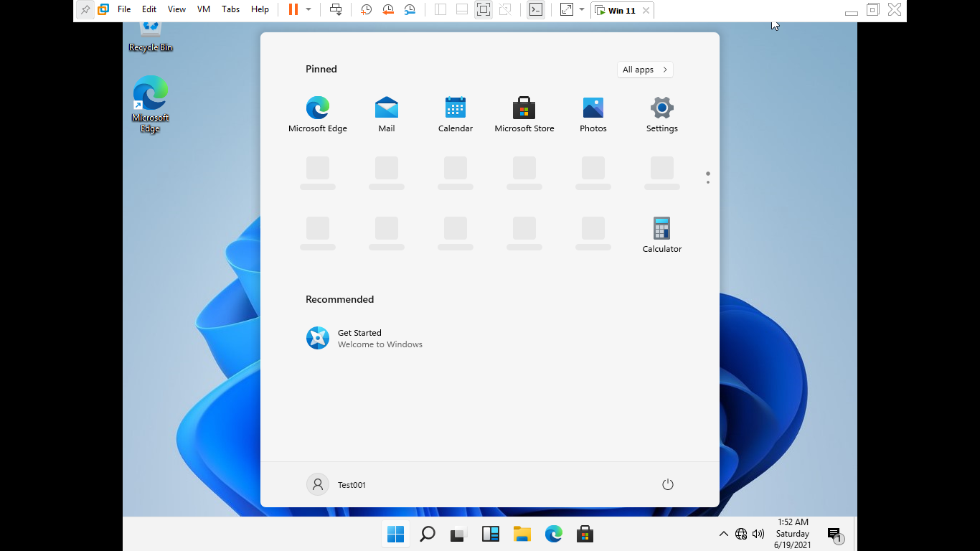Close the Win 11 tab

point(646,11)
